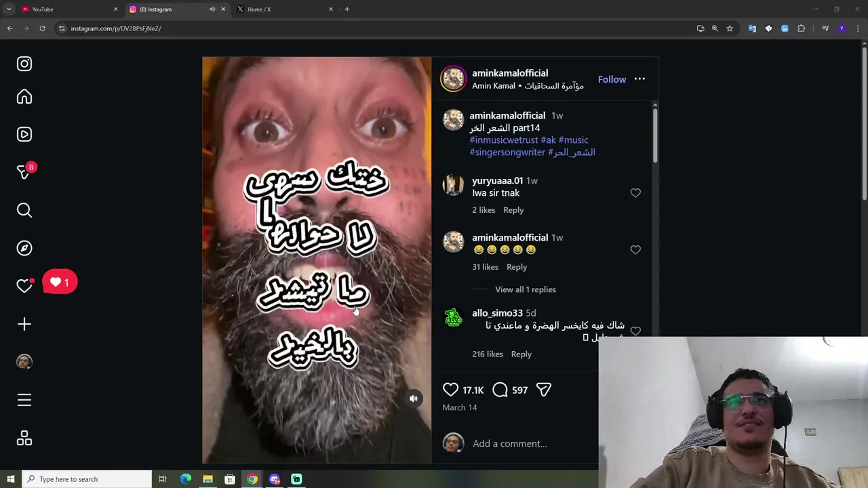Image resolution: width=868 pixels, height=488 pixels.
Task: Open Messages icon with 8 badge
Action: pos(24,172)
